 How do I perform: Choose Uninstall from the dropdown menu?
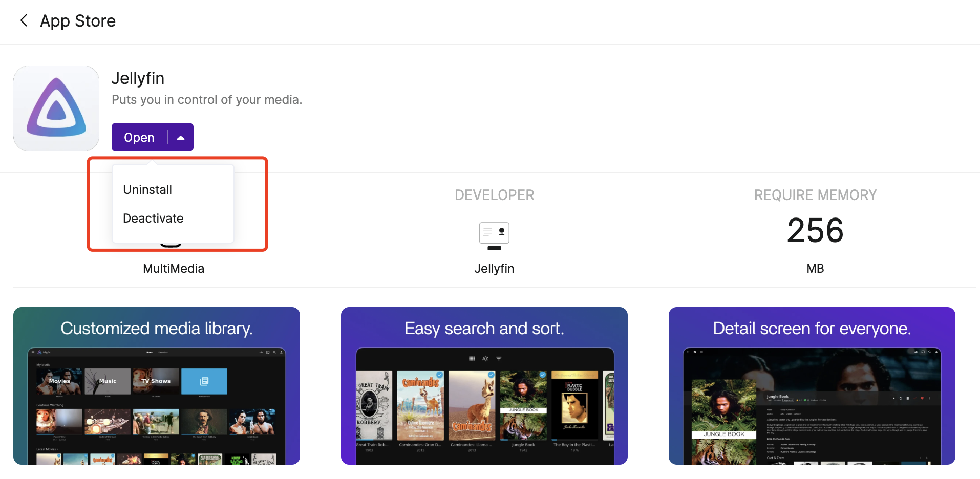point(147,190)
